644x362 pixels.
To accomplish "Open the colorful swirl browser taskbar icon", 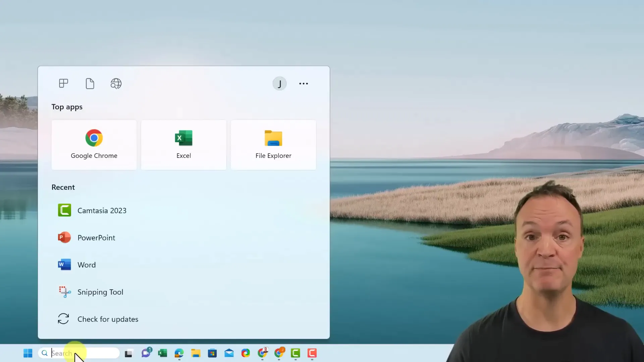I will click(x=246, y=353).
